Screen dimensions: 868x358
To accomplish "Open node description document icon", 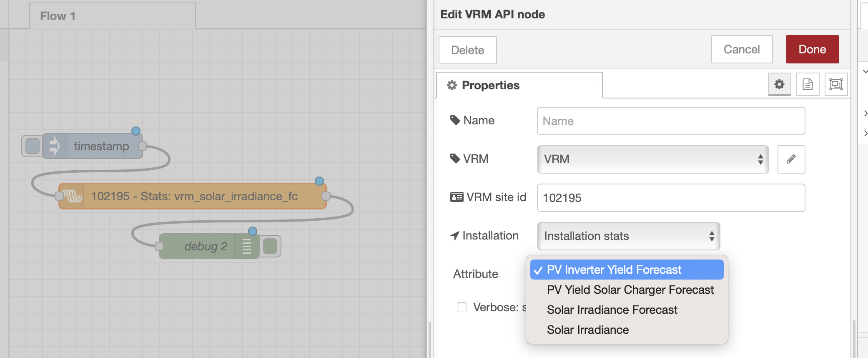I will tap(808, 84).
